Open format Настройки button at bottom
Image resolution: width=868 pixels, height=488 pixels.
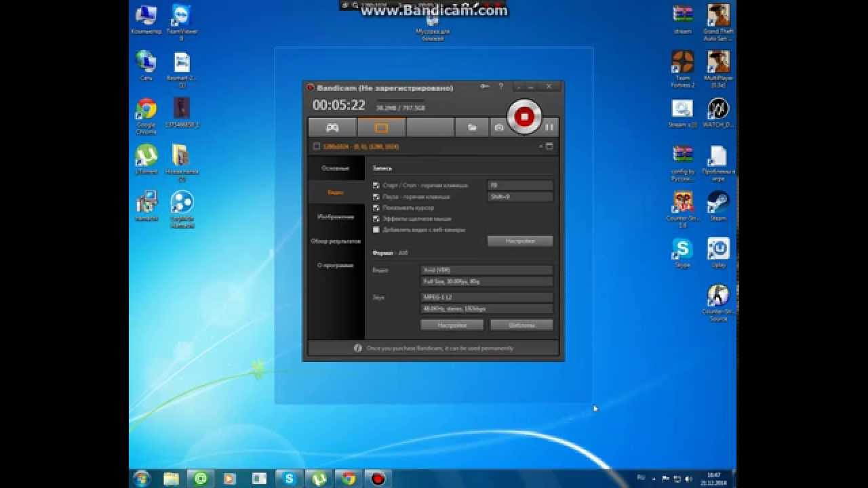click(452, 325)
